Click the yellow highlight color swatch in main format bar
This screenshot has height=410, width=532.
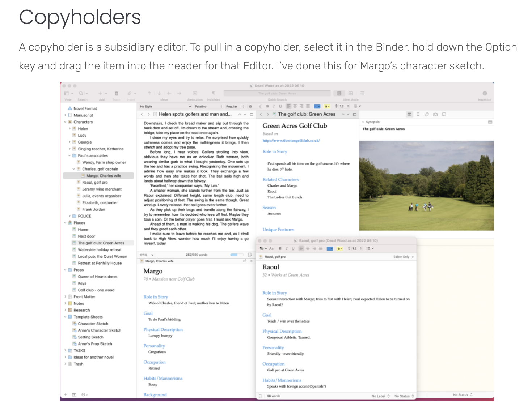(327, 106)
